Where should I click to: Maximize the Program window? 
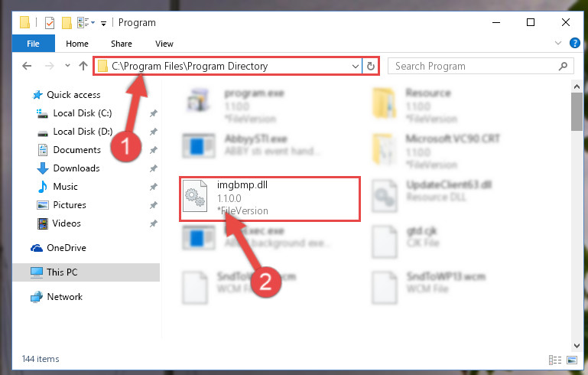531,22
